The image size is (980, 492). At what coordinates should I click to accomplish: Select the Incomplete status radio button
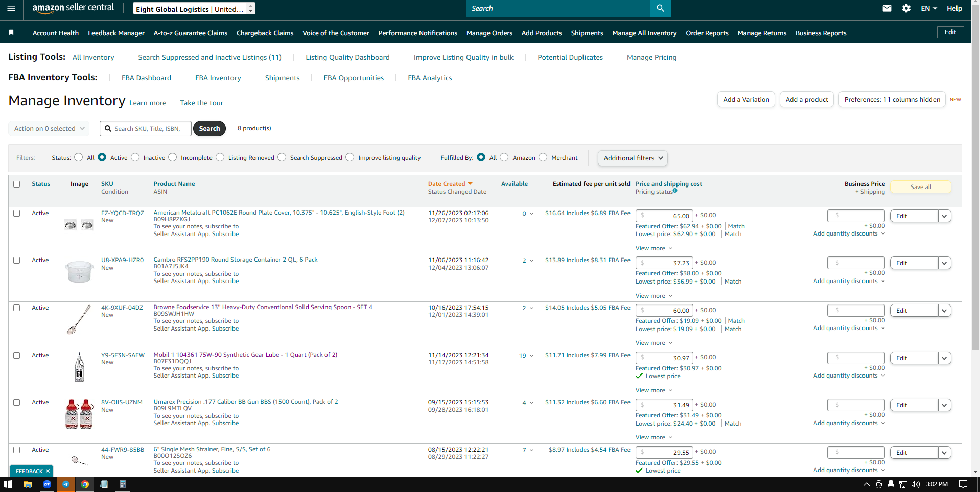pos(173,157)
